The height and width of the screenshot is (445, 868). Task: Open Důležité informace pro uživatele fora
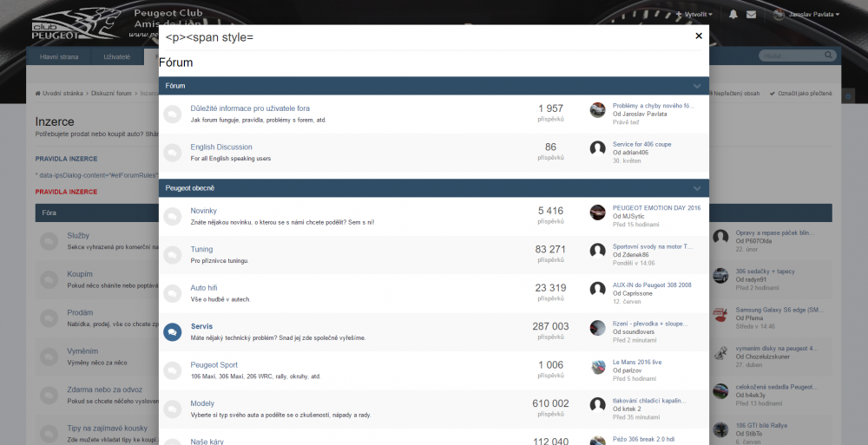250,108
